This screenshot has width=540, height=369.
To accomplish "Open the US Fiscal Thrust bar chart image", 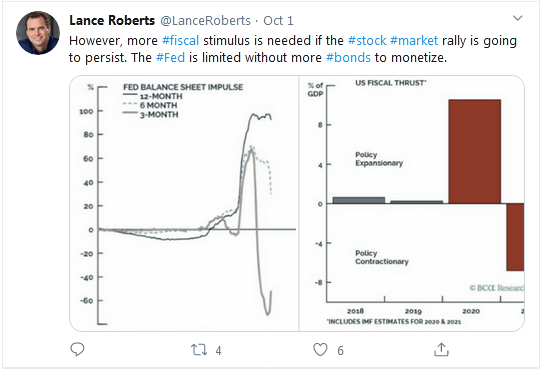I will (x=412, y=203).
